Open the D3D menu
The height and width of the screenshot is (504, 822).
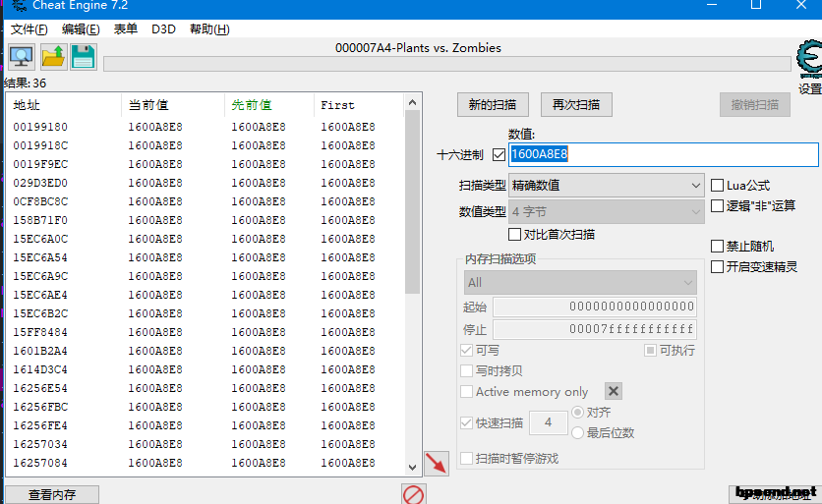(x=163, y=29)
